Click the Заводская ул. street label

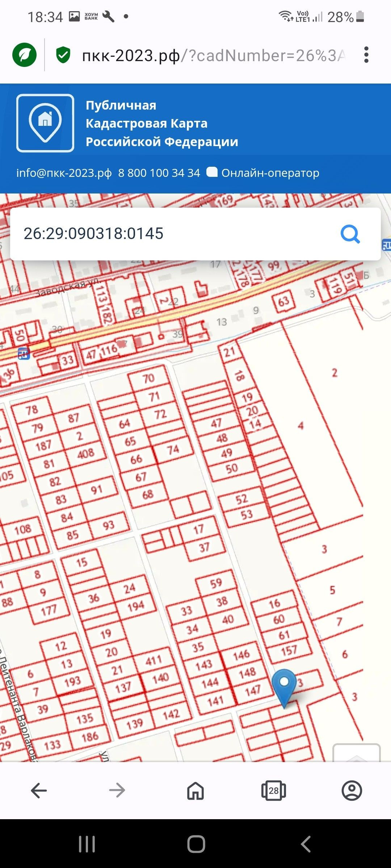click(x=67, y=288)
